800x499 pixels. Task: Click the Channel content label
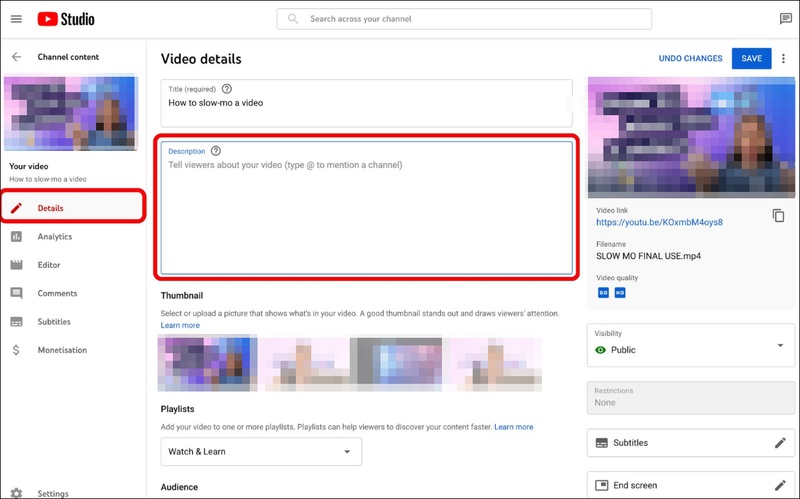click(x=68, y=57)
